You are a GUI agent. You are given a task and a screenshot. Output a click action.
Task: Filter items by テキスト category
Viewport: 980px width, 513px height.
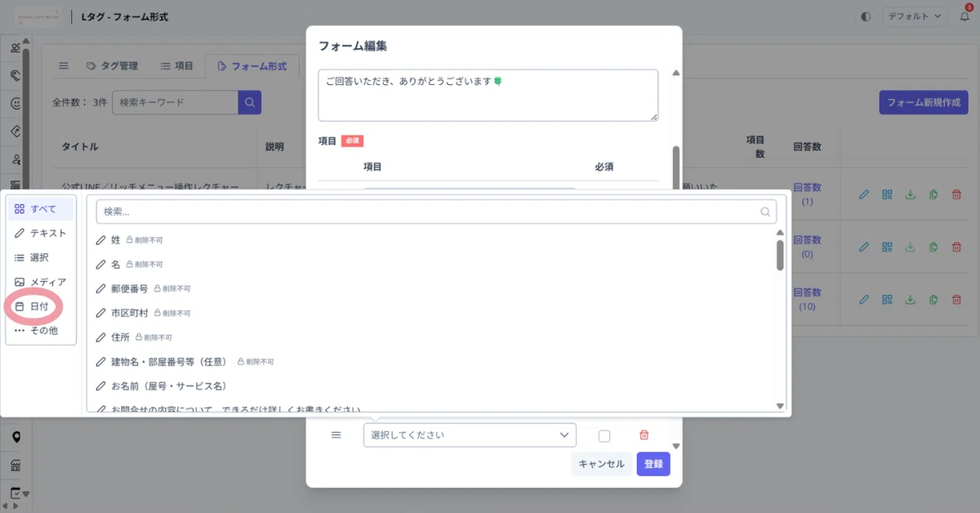coord(41,234)
